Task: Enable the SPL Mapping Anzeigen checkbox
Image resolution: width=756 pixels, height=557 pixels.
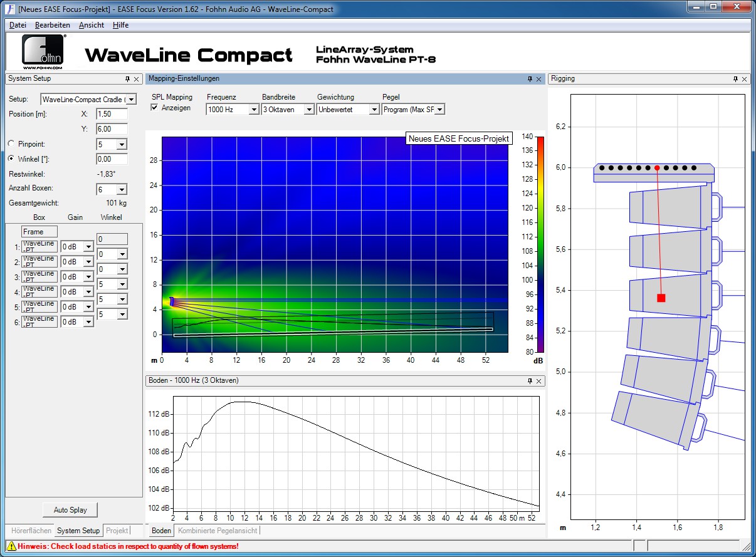Action: coord(155,108)
